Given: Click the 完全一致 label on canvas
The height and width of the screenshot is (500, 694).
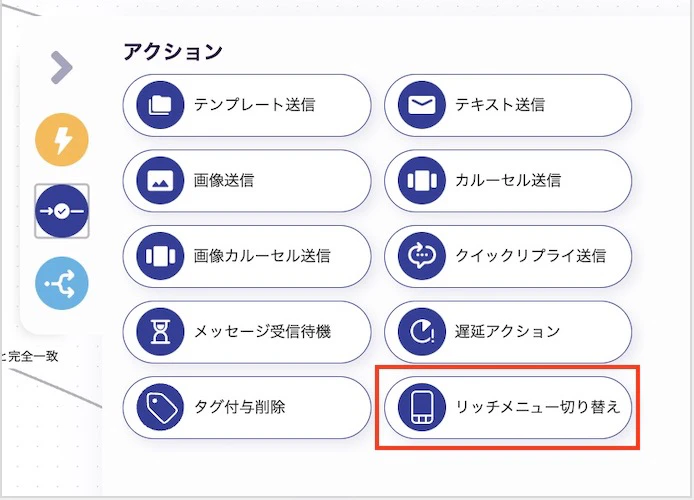Looking at the screenshot, I should pyautogui.click(x=33, y=356).
